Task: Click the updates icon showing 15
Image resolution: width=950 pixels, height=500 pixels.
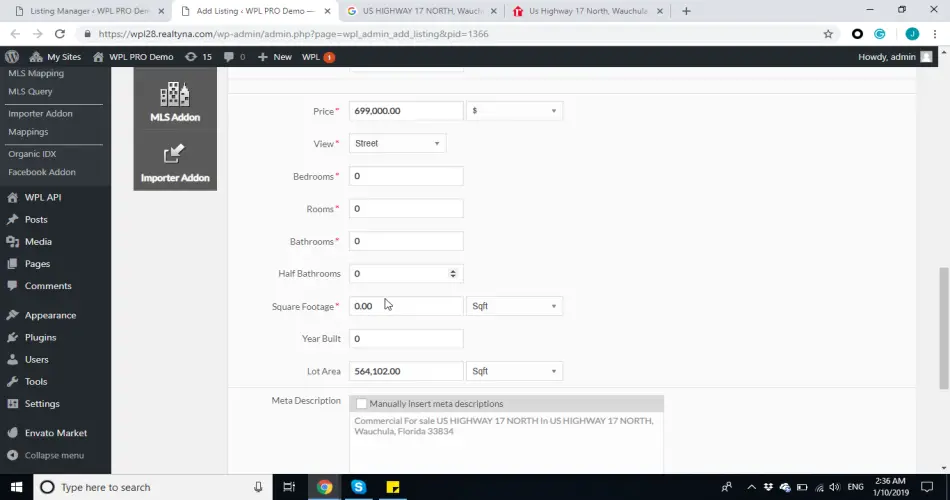Action: coord(198,57)
